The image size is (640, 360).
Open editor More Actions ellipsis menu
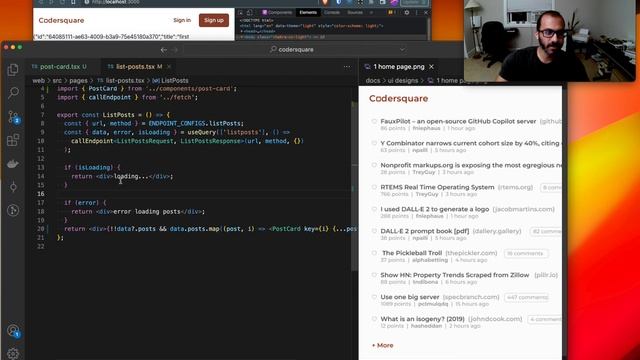347,67
